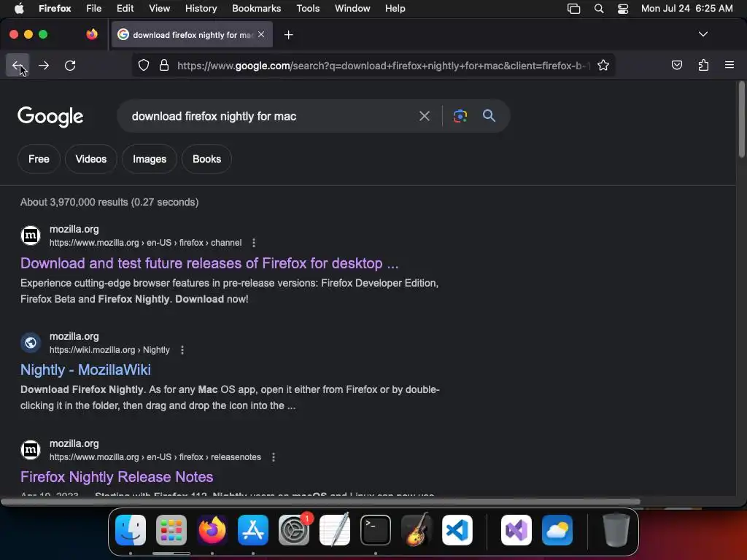Open TextEdit from the Dock
This screenshot has width=747, height=560.
335,530
